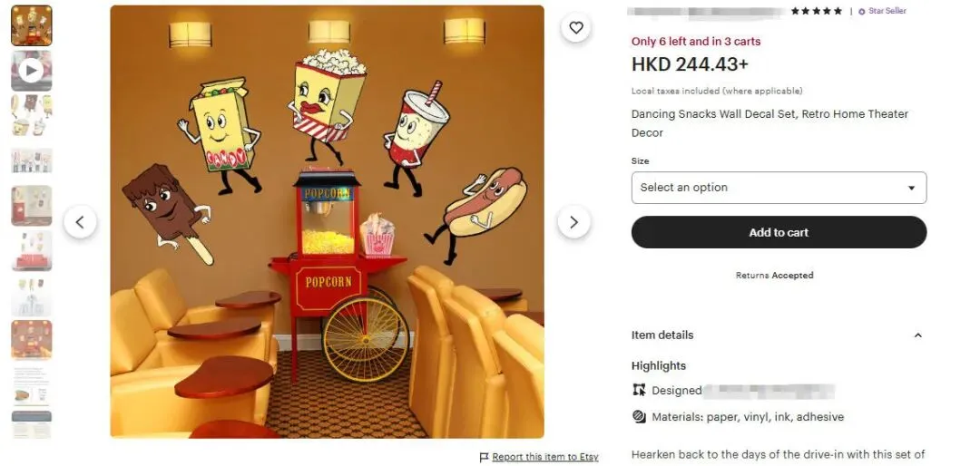
Task: Open the Size 'Select an option' dropdown
Action: [x=779, y=188]
